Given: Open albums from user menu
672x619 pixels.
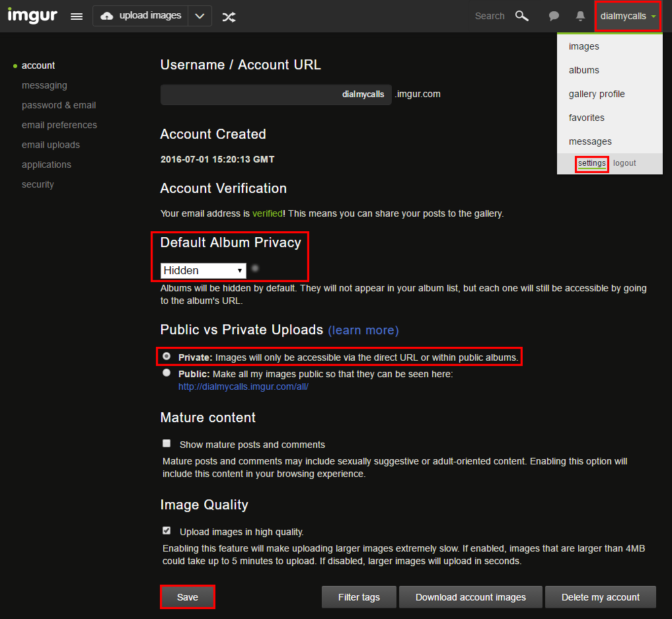Looking at the screenshot, I should 583,70.
